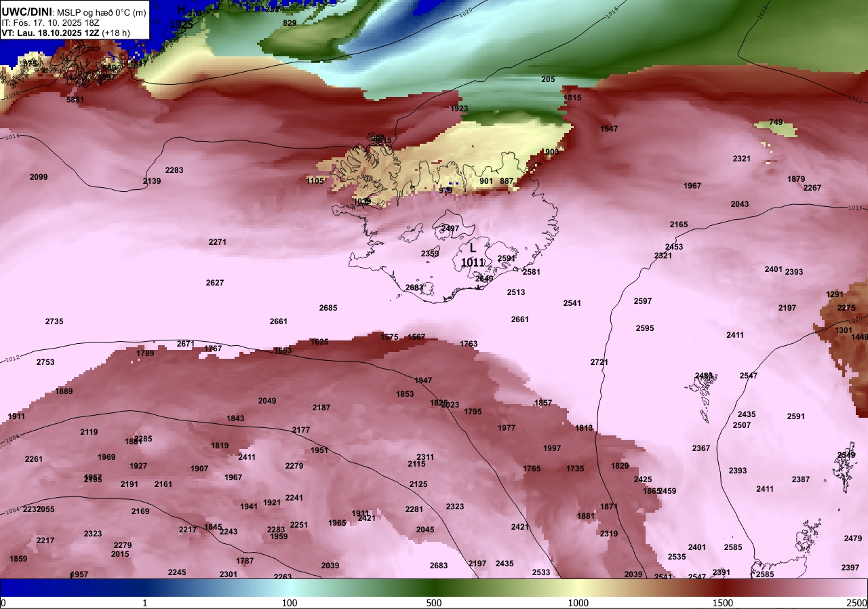Click the height value 2479
The height and width of the screenshot is (609, 868).
coord(853,538)
